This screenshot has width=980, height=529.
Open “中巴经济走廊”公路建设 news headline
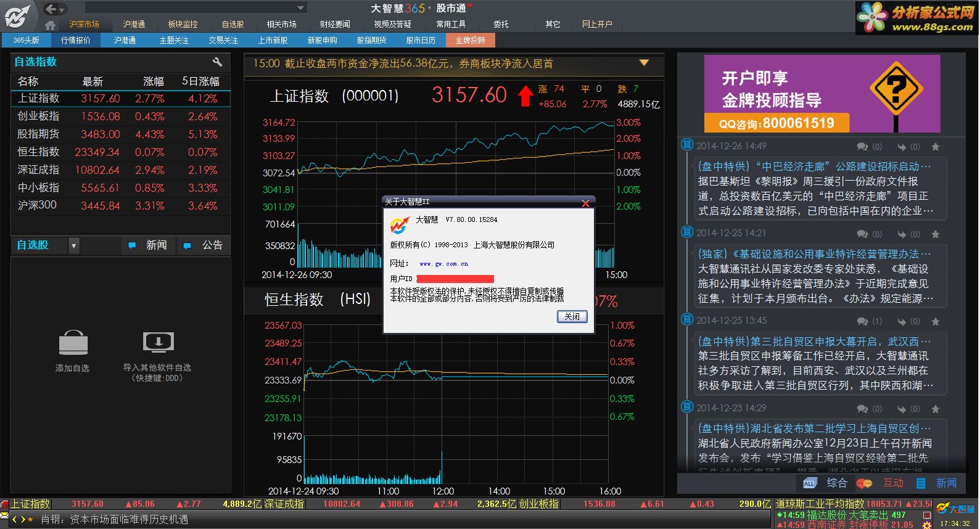click(814, 166)
